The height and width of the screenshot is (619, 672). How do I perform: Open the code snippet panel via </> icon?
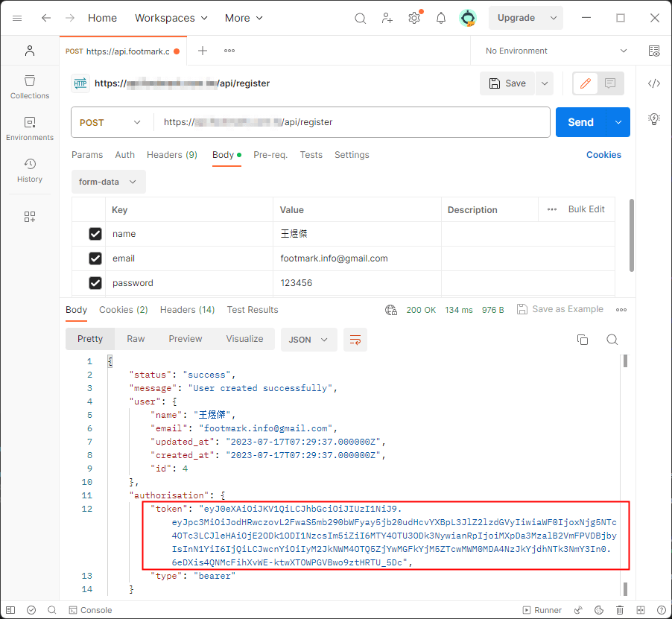(654, 83)
